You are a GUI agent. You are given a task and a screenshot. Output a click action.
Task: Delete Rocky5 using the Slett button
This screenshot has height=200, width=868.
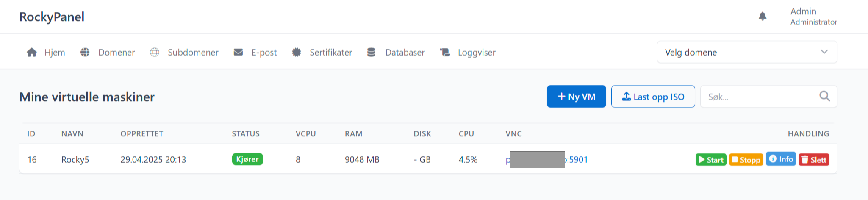click(x=813, y=160)
